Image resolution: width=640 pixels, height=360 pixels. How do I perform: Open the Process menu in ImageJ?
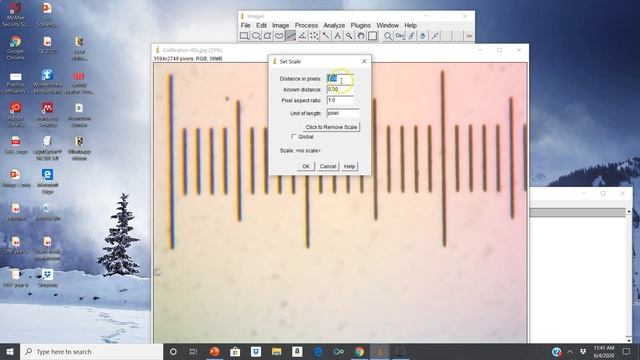coord(306,25)
